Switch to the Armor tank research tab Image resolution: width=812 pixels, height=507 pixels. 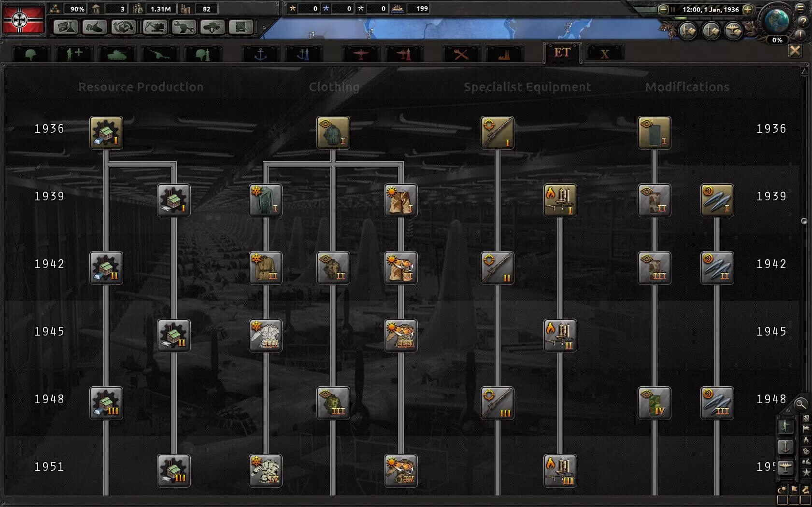point(117,54)
